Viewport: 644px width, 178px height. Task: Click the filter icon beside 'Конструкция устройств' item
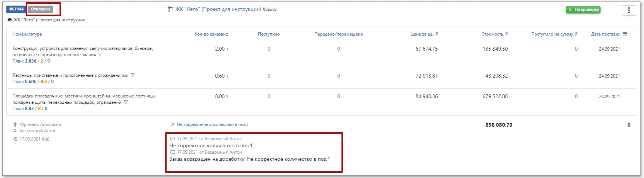coord(100,55)
